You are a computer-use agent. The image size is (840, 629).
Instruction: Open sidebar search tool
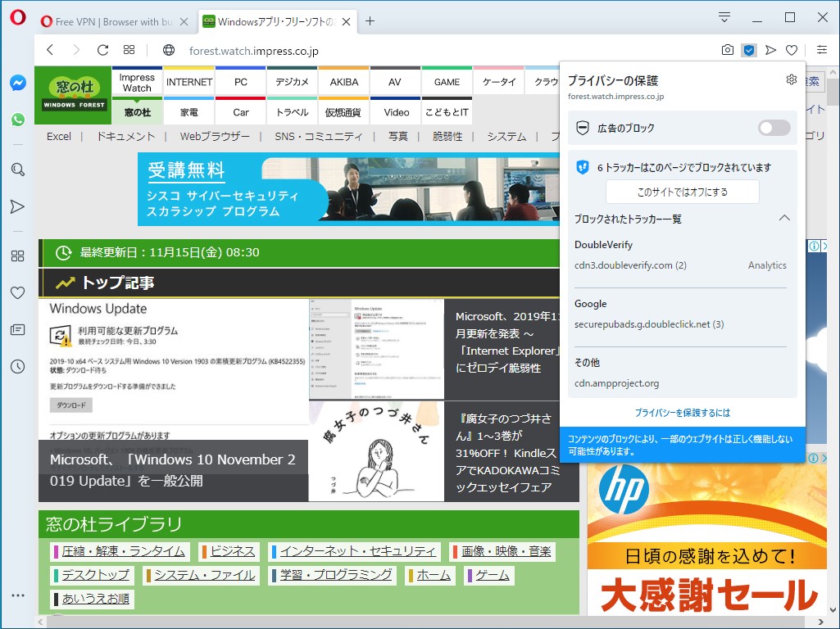(17, 170)
